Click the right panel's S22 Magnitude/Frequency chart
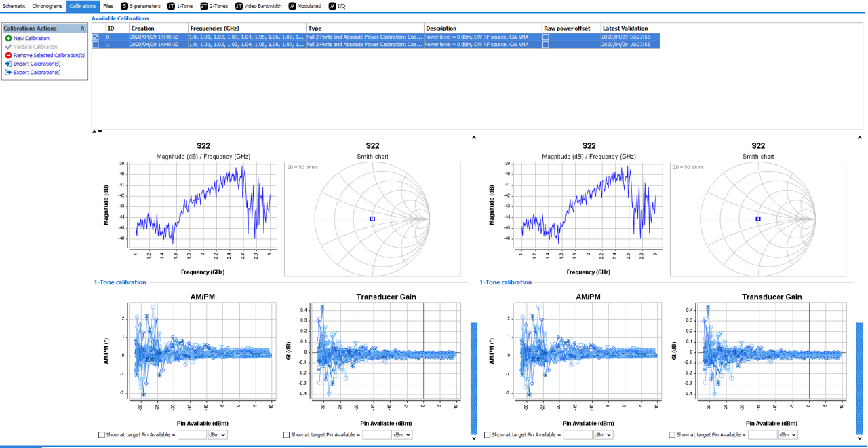The height and width of the screenshot is (448, 868). click(x=589, y=206)
